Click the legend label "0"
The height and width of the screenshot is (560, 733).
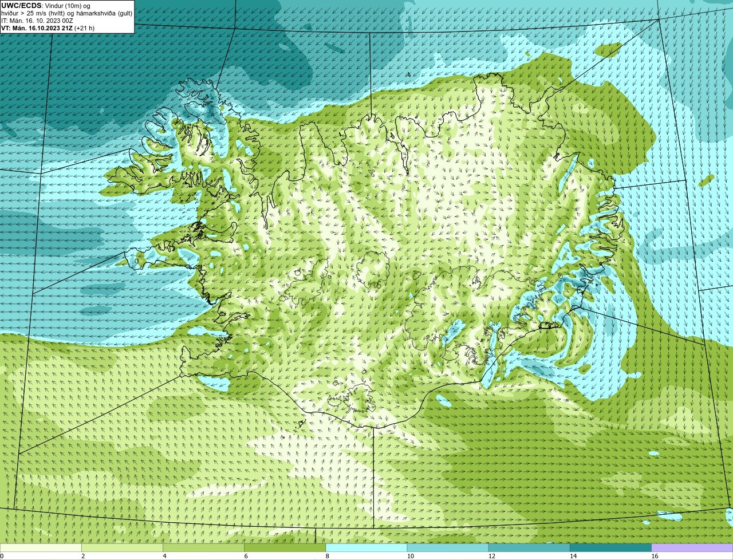coord(2,556)
